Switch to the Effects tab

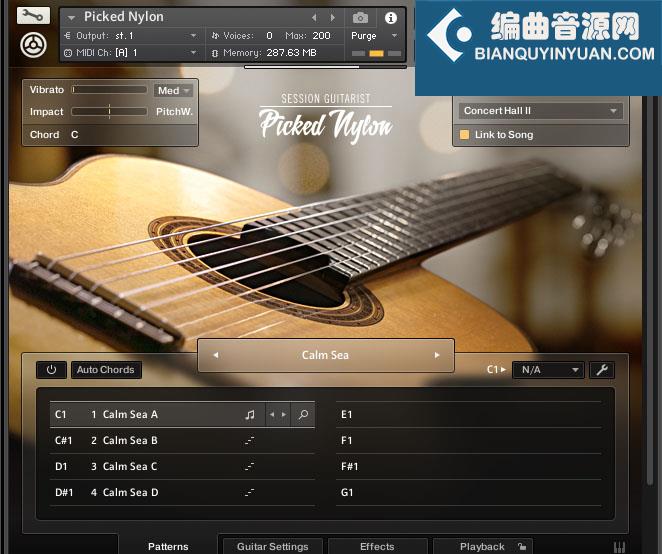377,546
